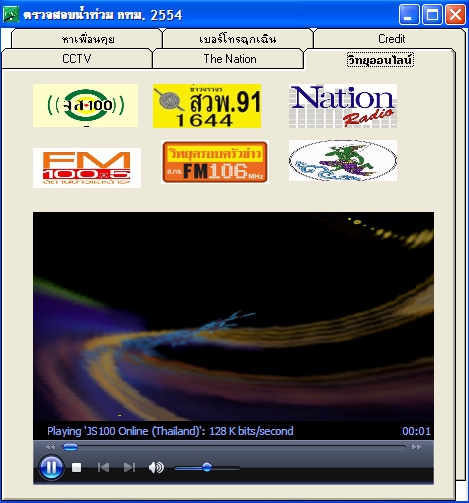Maximize the flood check window
The image size is (469, 503).
[432, 15]
